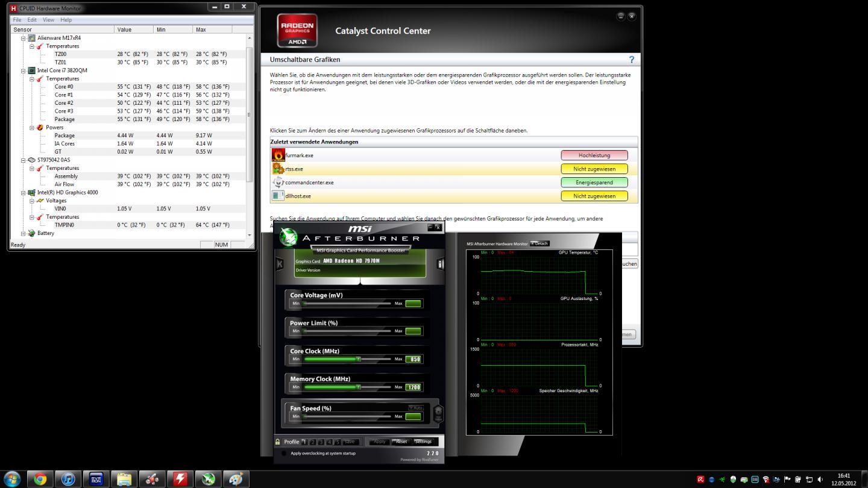Open the fan user-define settings icon

438,413
